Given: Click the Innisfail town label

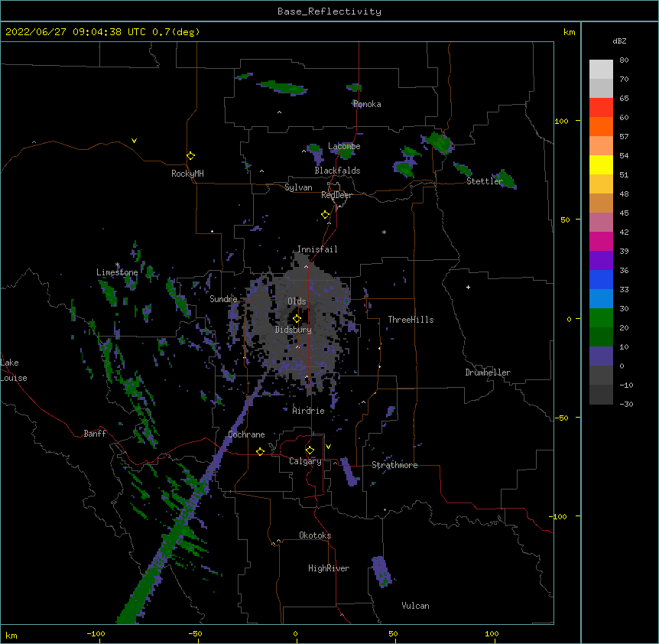Looking at the screenshot, I should pyautogui.click(x=317, y=249).
